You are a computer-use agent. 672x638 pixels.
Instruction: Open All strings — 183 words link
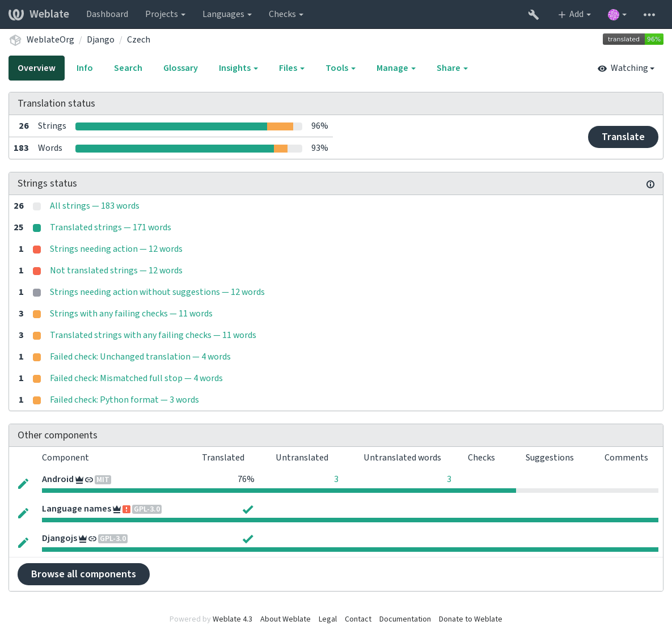(94, 206)
